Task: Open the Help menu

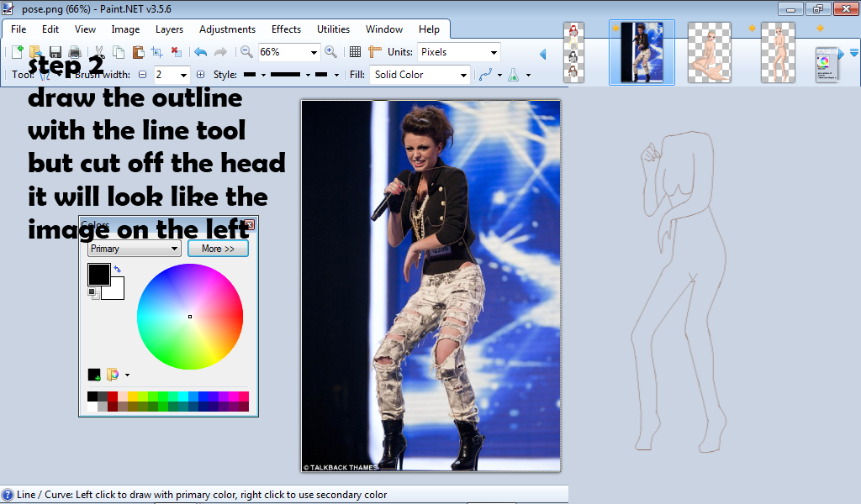Action: [x=429, y=29]
